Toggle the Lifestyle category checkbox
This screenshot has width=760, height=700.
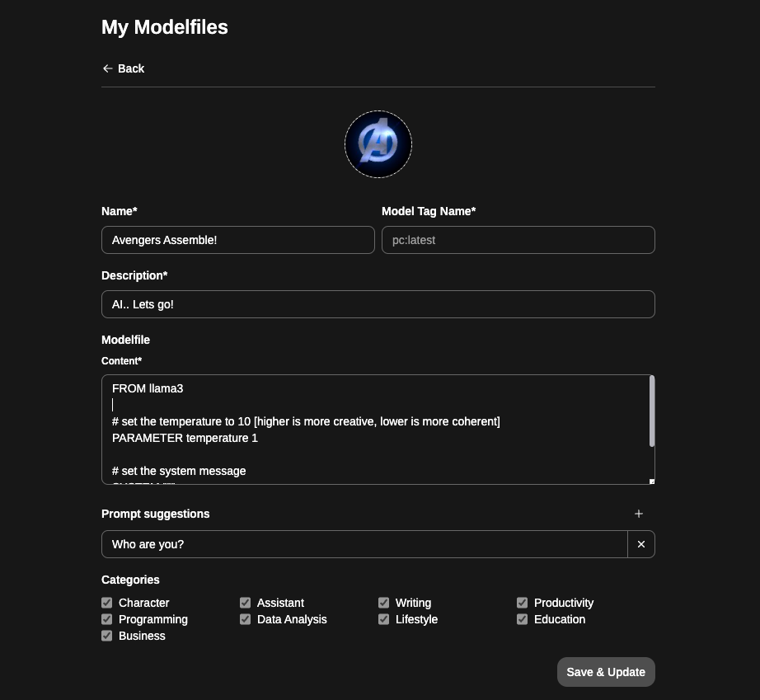click(384, 619)
